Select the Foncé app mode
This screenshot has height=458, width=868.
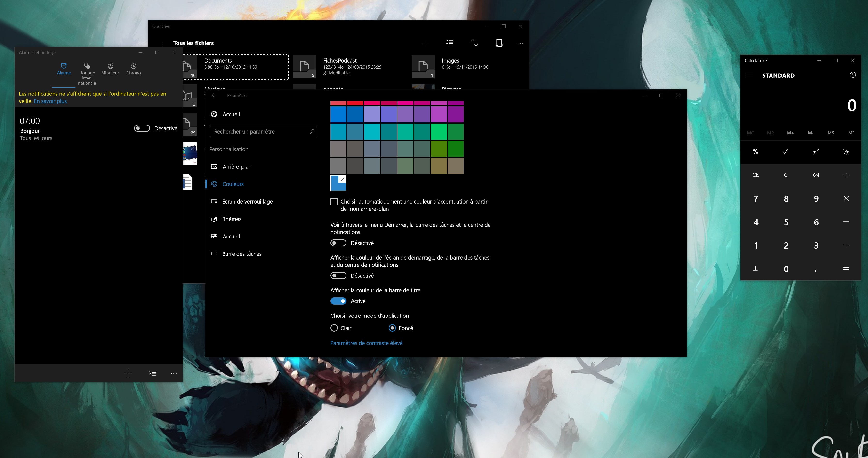[x=401, y=328]
